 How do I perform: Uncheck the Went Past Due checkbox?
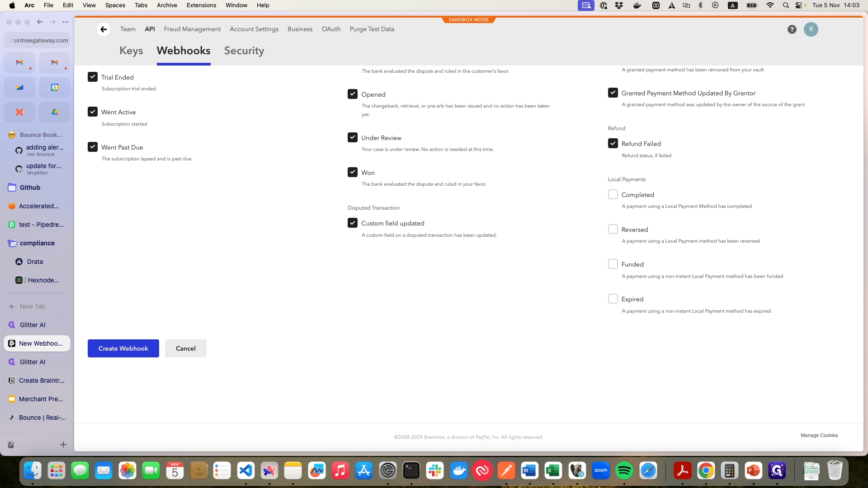pyautogui.click(x=93, y=147)
